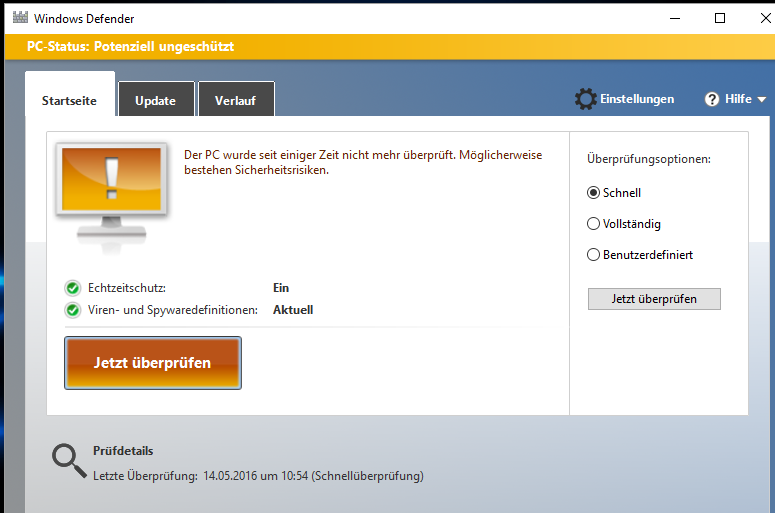Viewport: 775px width, 513px height.
Task: Click the Echtzeitschutz value Ein
Action: (281, 288)
